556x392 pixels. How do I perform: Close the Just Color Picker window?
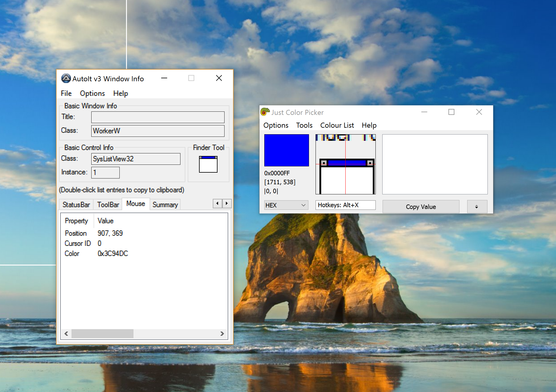[479, 112]
